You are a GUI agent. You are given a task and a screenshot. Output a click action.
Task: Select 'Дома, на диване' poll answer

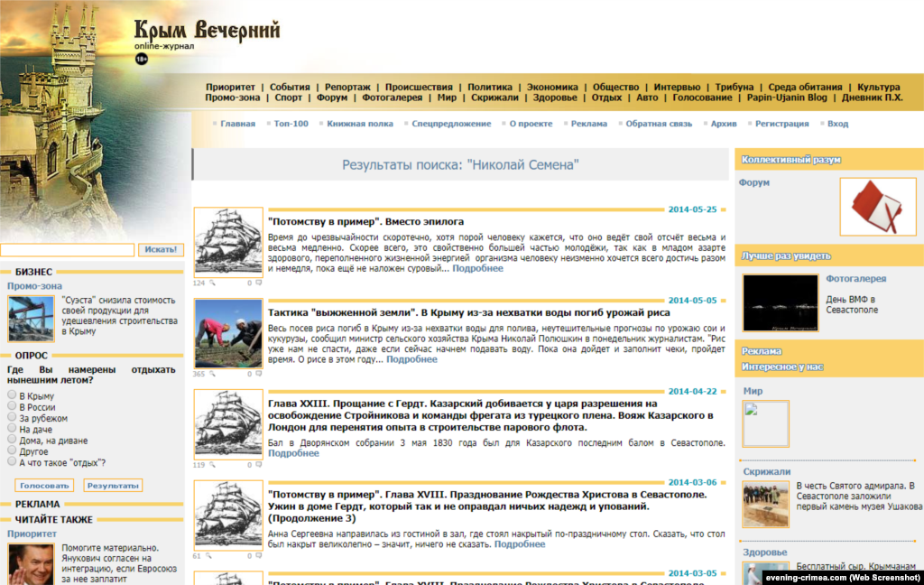coord(13,440)
